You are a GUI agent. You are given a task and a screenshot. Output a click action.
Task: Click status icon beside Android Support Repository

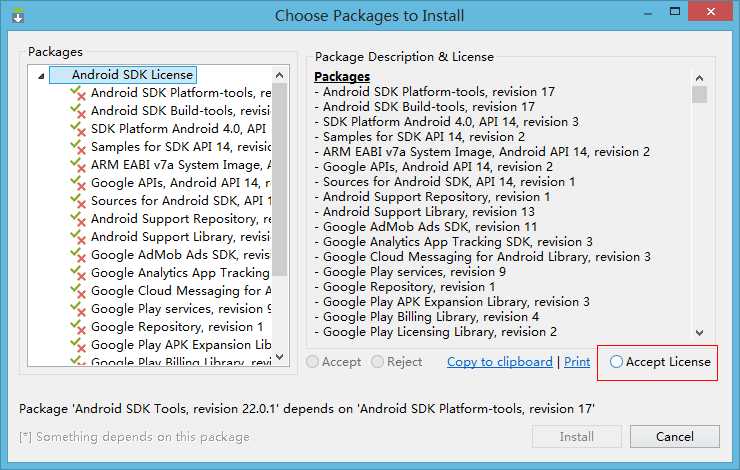[78, 218]
